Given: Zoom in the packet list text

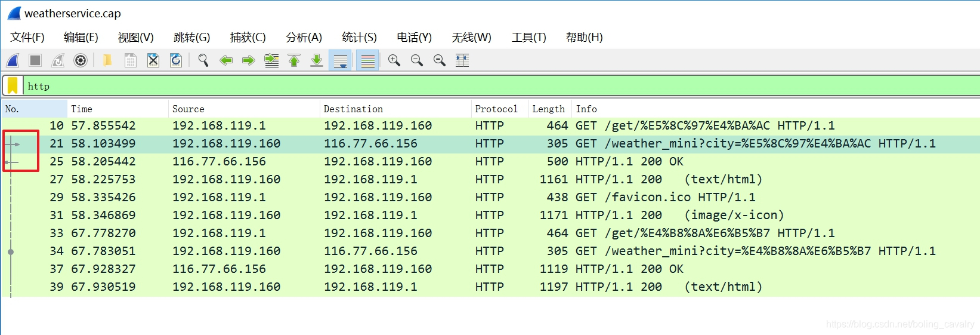Looking at the screenshot, I should tap(394, 60).
